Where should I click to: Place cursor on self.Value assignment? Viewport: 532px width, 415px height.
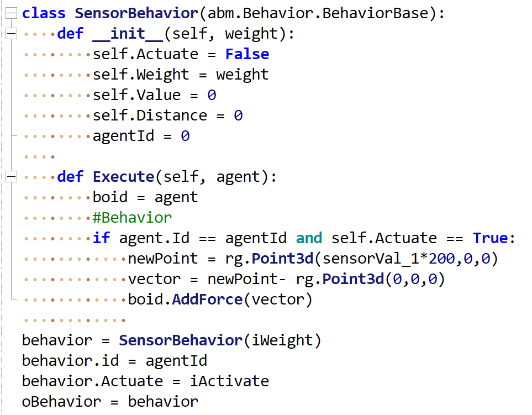point(154,95)
